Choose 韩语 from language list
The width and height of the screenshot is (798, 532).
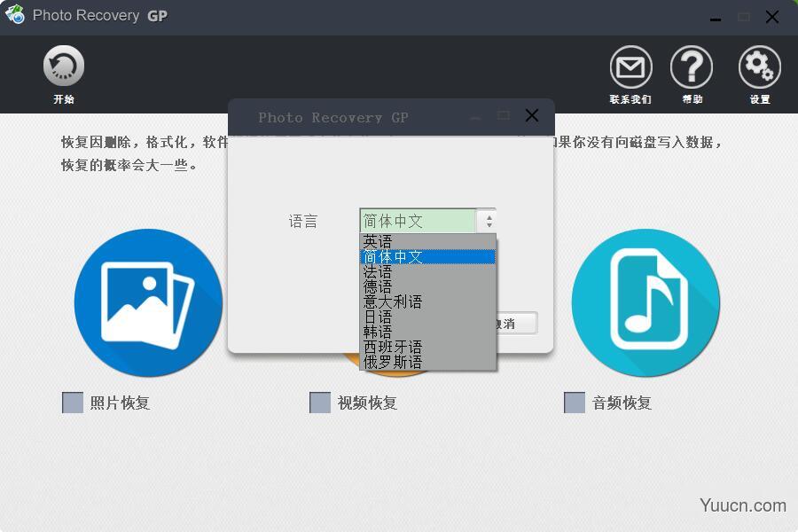[427, 332]
